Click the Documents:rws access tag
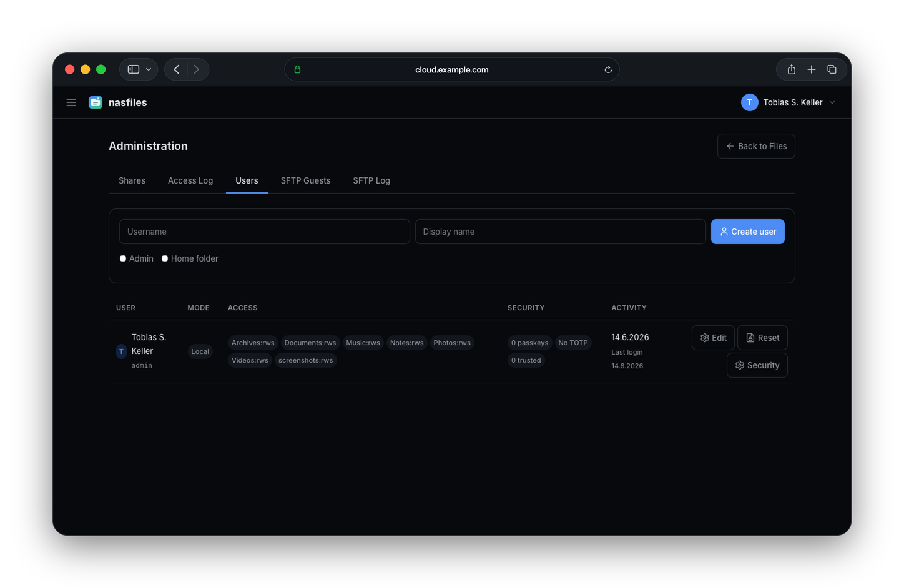The height and width of the screenshot is (588, 904). pyautogui.click(x=310, y=343)
